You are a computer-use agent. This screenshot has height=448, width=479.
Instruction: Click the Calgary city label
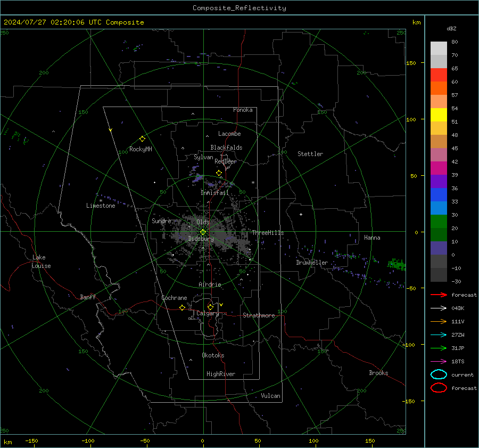208,313
